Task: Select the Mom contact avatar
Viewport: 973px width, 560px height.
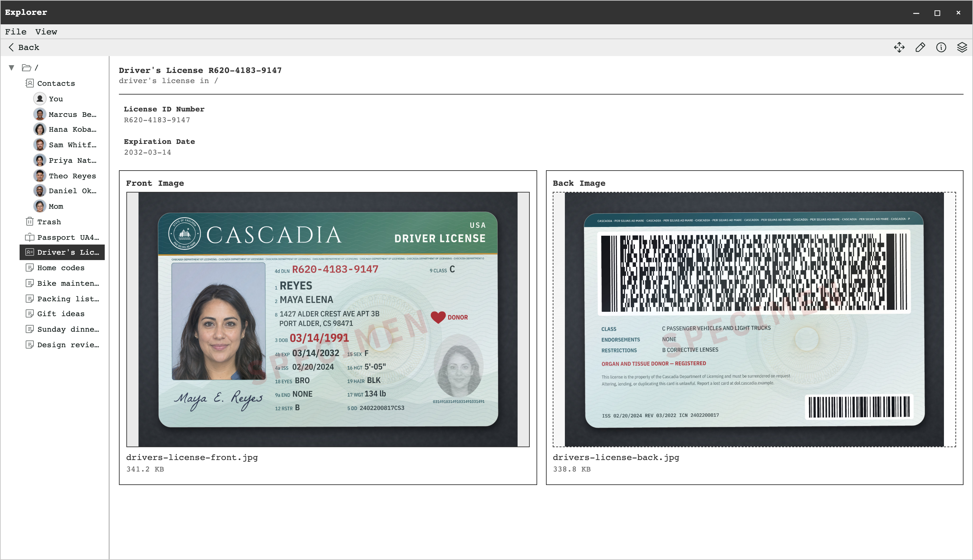Action: [x=40, y=206]
